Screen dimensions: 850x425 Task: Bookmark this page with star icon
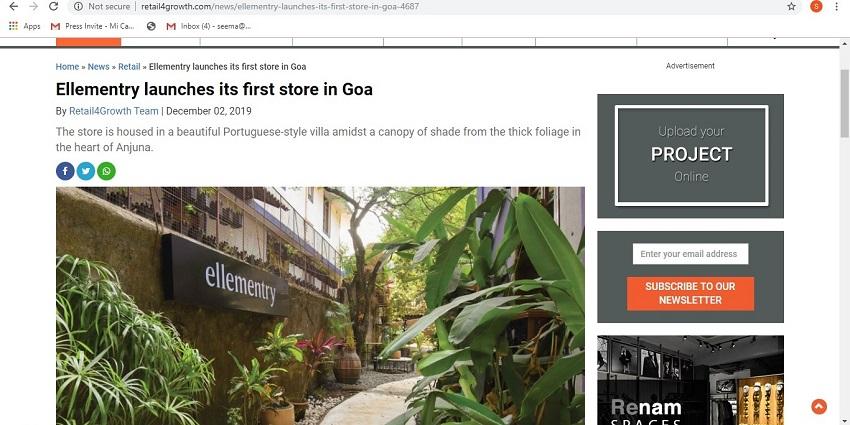[x=791, y=7]
